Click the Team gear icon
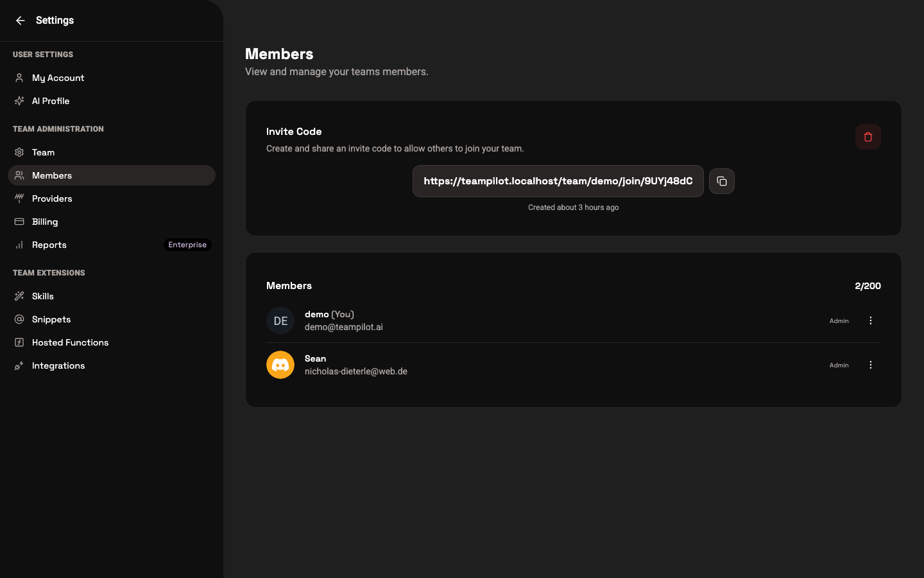The height and width of the screenshot is (578, 924). pos(19,152)
